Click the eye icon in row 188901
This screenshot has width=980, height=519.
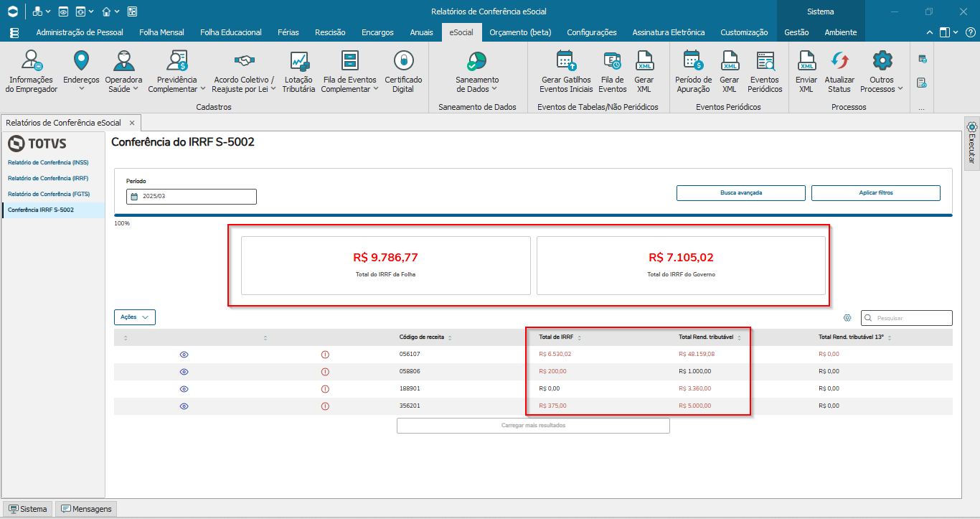point(184,389)
